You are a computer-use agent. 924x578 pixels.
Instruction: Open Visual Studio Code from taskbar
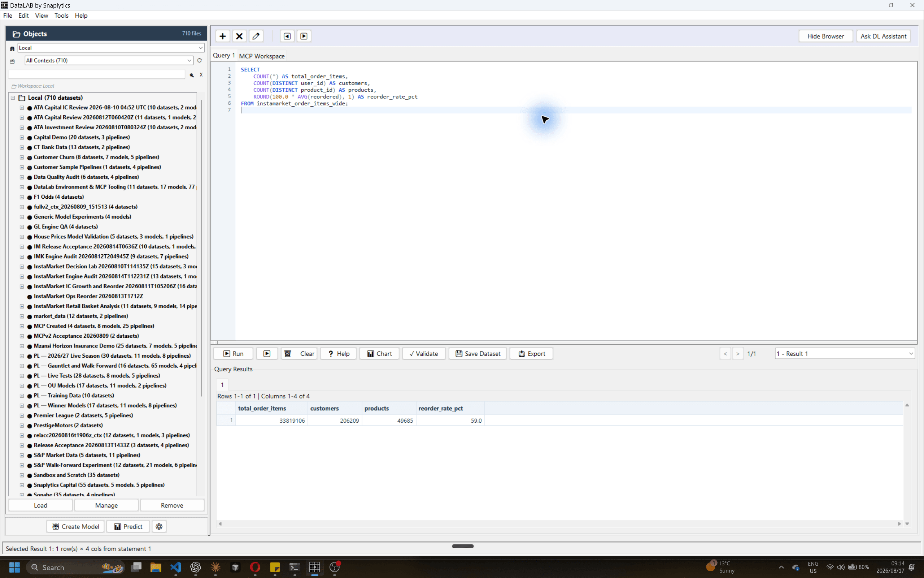(x=176, y=567)
